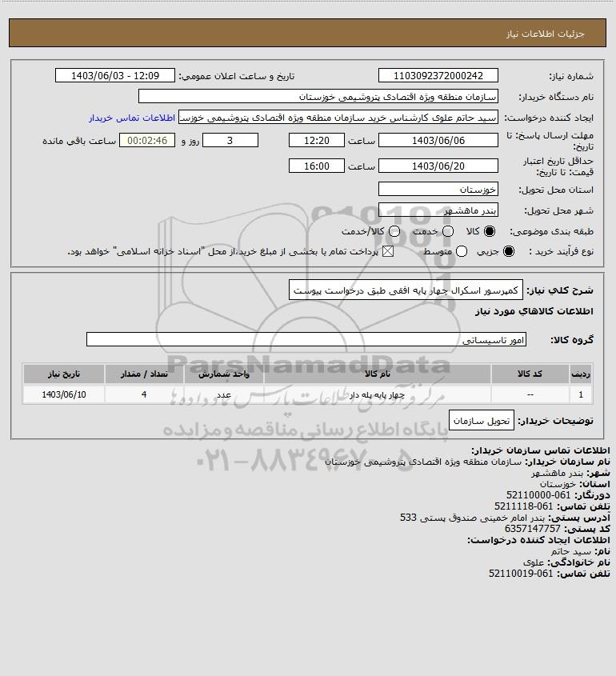Click the price validity date 1403/06/20
The image size is (616, 676).
click(438, 166)
